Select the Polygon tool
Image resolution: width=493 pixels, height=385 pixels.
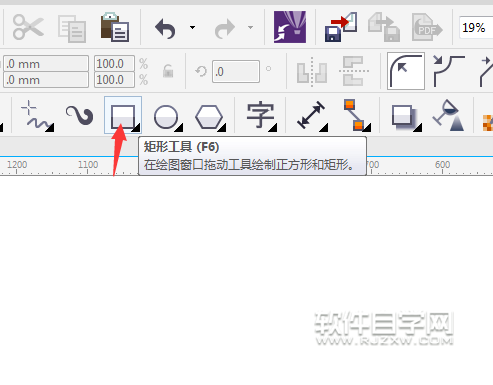(x=210, y=117)
